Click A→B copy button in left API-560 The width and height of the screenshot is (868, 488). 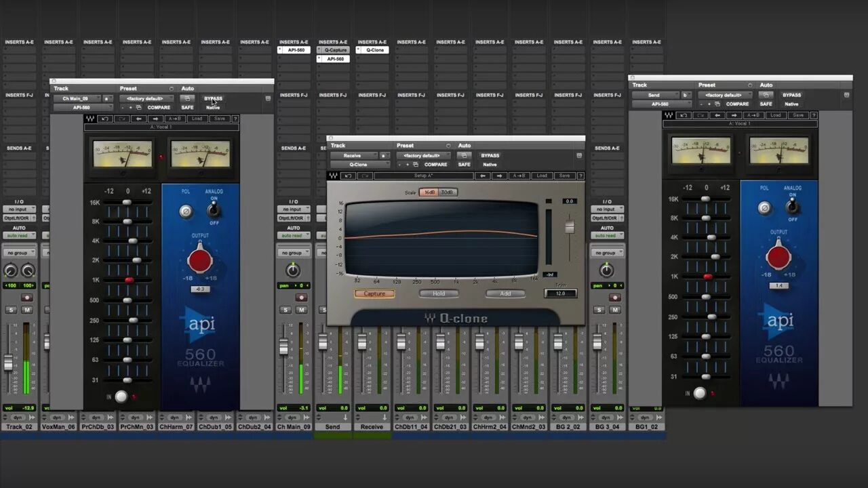pyautogui.click(x=175, y=119)
